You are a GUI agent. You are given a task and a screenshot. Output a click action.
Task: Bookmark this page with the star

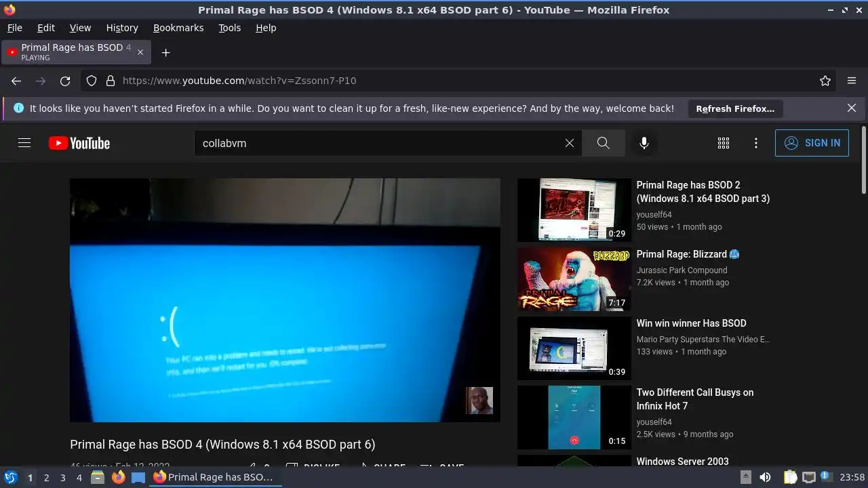pyautogui.click(x=825, y=81)
